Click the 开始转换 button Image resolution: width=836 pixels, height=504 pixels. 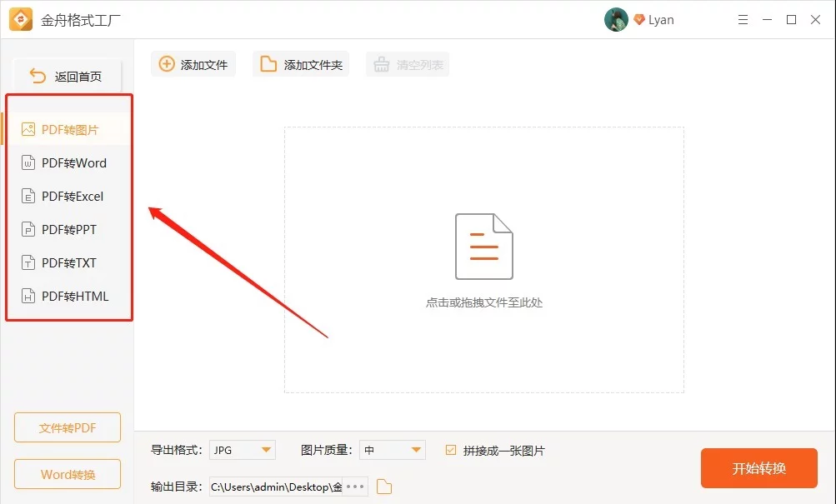[759, 468]
